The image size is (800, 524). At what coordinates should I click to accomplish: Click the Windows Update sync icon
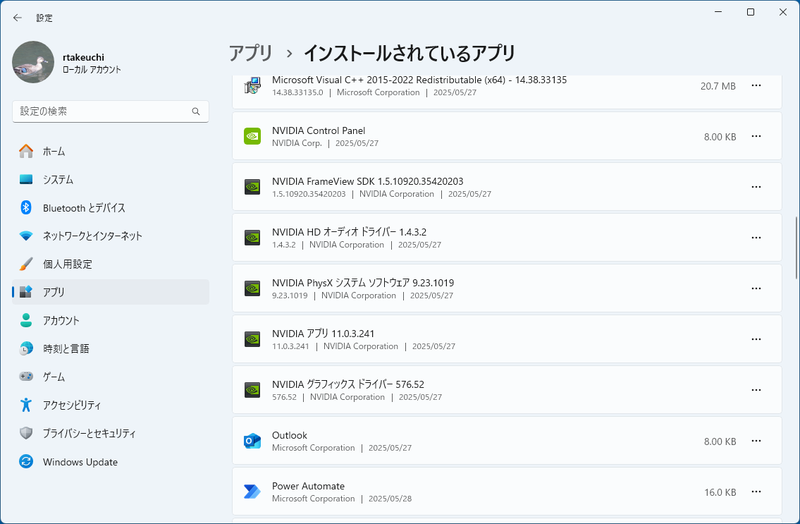click(x=26, y=462)
